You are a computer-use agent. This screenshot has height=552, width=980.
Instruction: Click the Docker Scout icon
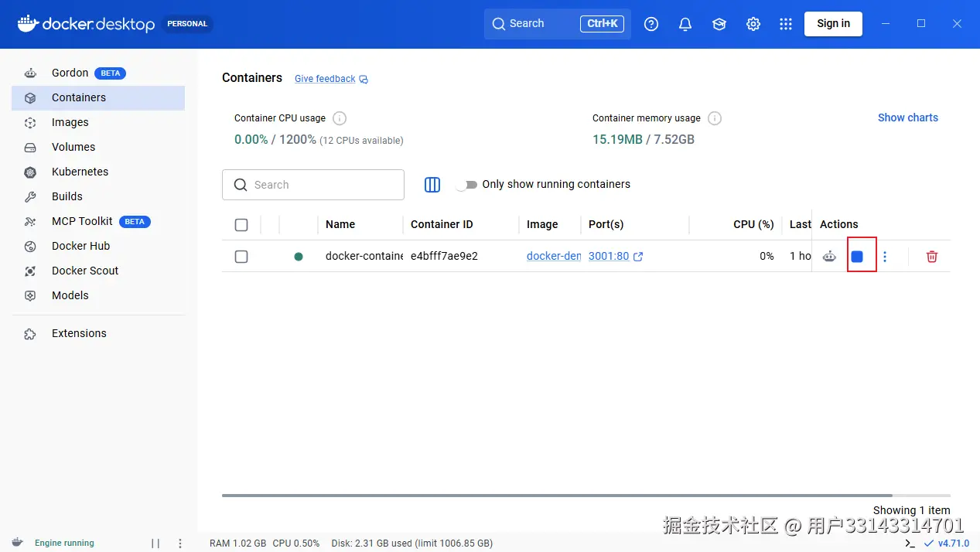point(30,271)
